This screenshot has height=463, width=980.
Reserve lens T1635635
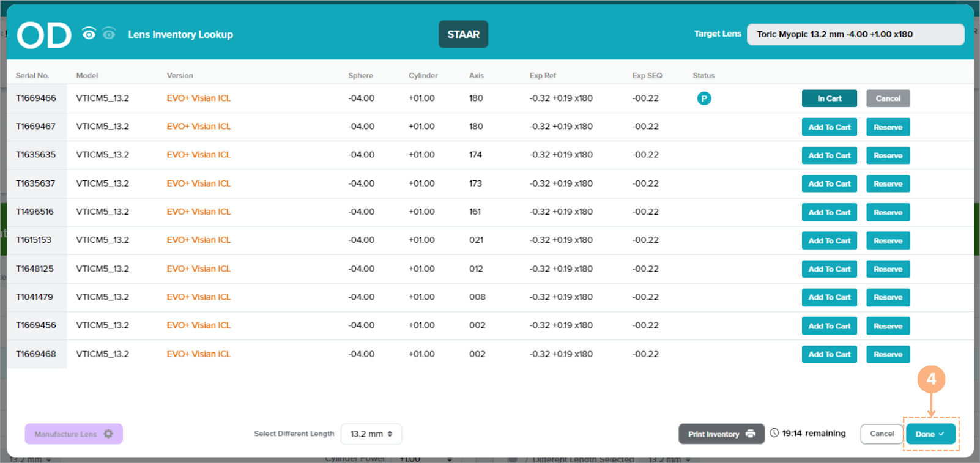pyautogui.click(x=888, y=155)
